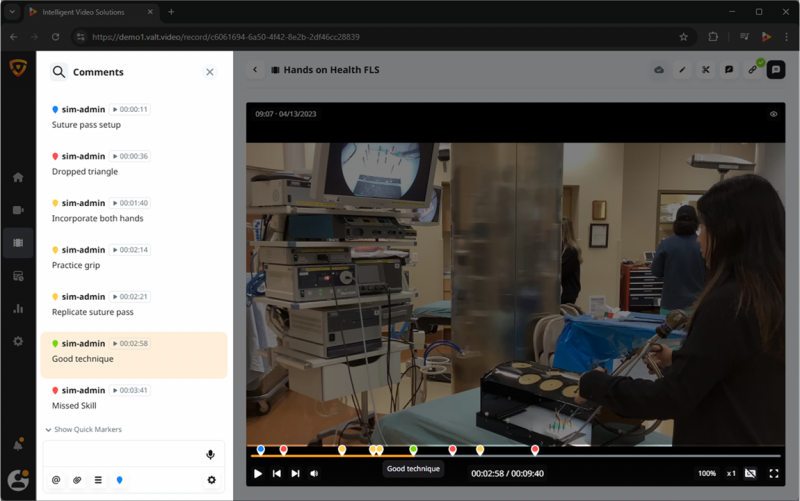Choose marker color blue pin
800x501 pixels.
click(x=119, y=480)
